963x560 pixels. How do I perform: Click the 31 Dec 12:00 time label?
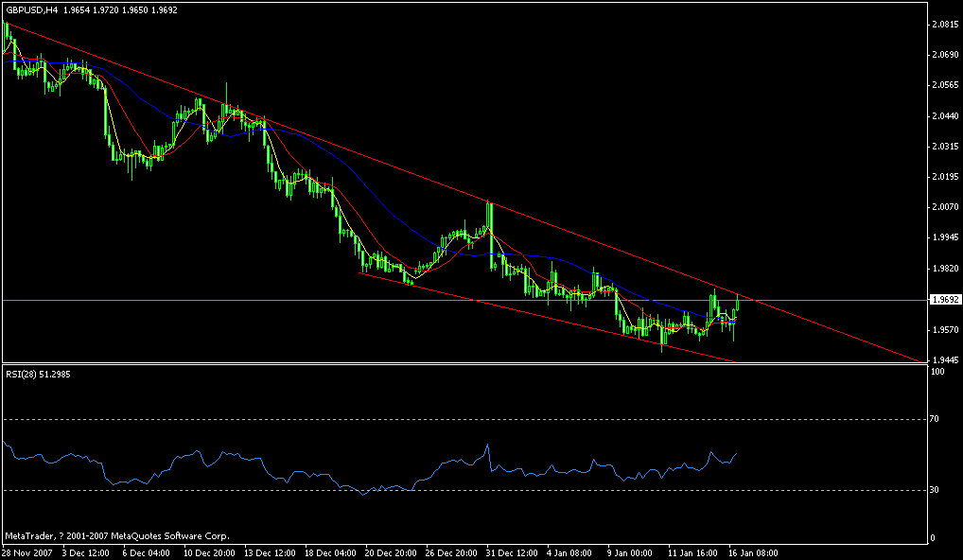[511, 553]
